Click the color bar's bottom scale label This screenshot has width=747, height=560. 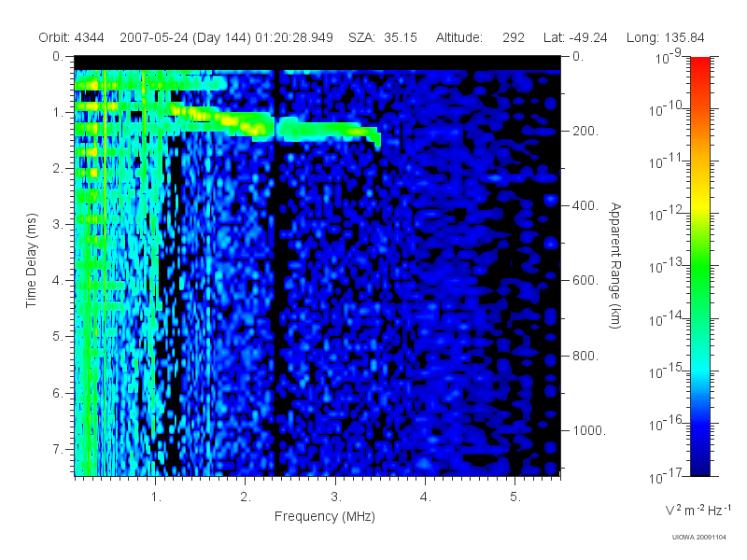[x=665, y=476]
